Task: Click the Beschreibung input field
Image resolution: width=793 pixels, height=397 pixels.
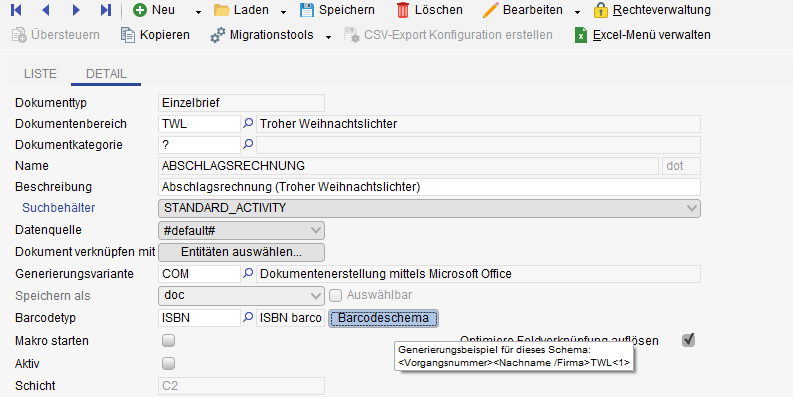Action: pos(429,187)
